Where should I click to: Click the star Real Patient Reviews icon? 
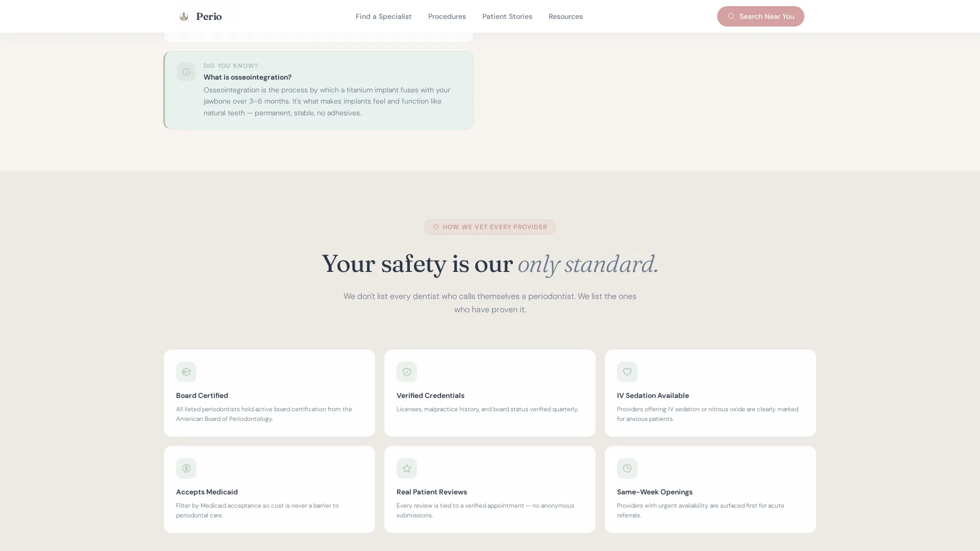pyautogui.click(x=407, y=468)
